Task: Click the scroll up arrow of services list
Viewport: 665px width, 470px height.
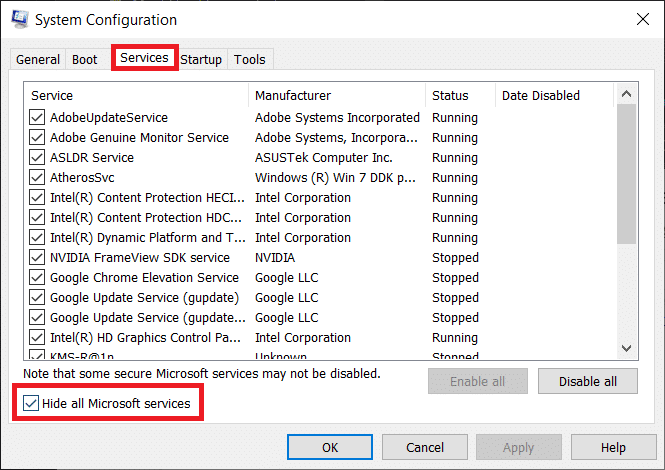Action: coord(627,95)
